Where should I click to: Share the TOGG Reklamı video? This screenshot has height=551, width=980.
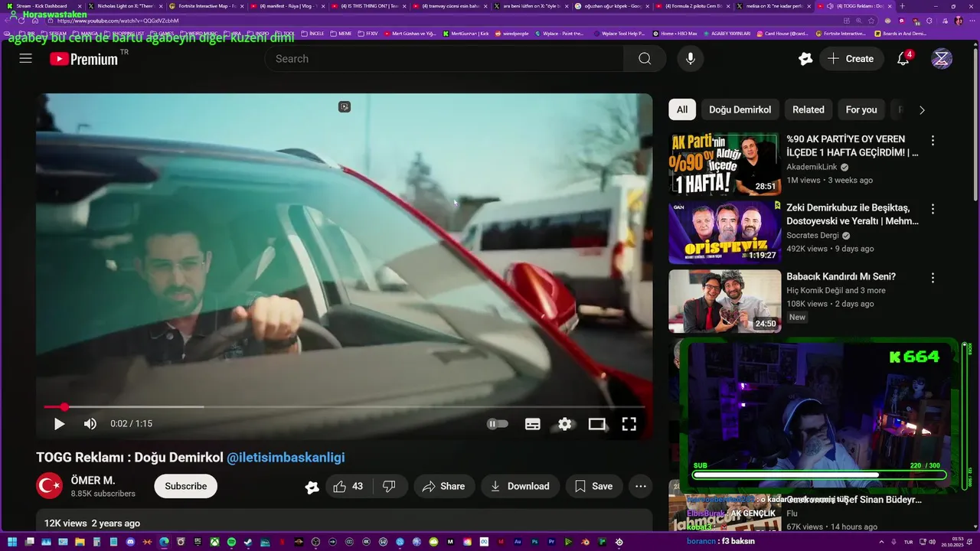click(x=444, y=486)
